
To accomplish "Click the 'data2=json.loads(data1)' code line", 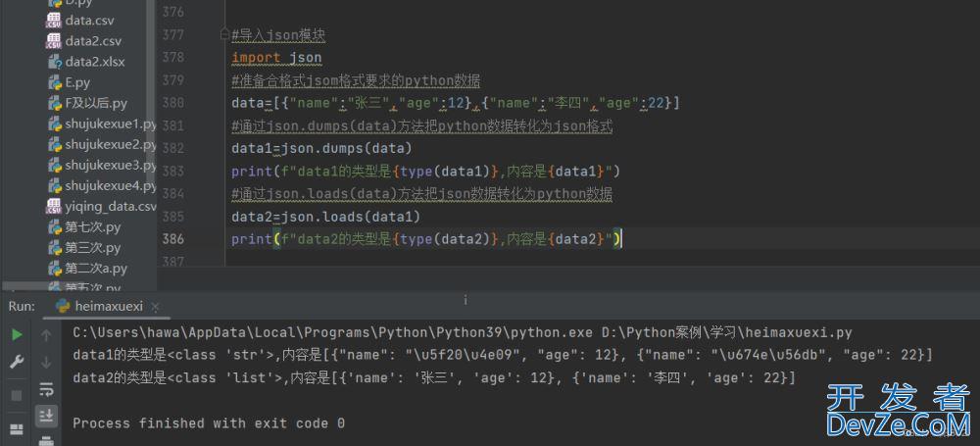I will pos(325,217).
